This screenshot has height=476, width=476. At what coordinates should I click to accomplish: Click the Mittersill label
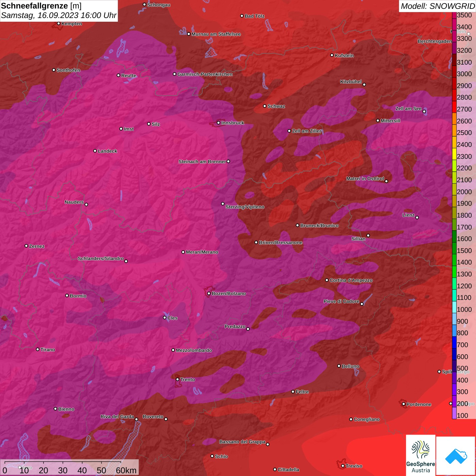tap(390, 121)
